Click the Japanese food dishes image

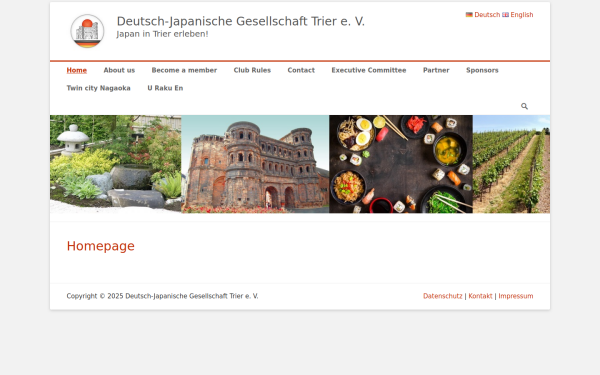pyautogui.click(x=401, y=164)
